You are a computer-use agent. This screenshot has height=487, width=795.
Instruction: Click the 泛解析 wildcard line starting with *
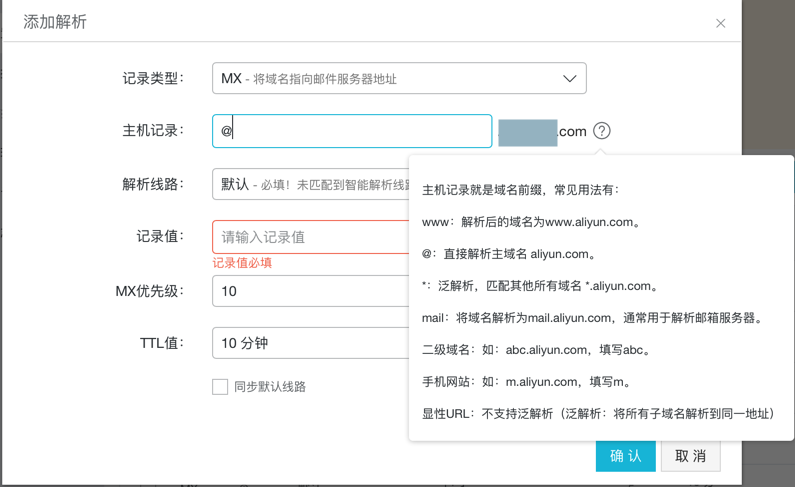(541, 286)
